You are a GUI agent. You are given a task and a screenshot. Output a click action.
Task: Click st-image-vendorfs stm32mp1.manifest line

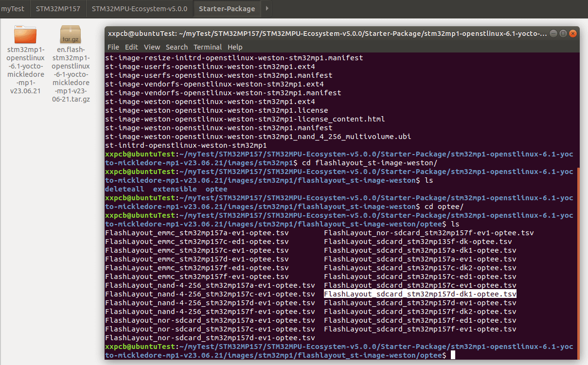(x=223, y=93)
